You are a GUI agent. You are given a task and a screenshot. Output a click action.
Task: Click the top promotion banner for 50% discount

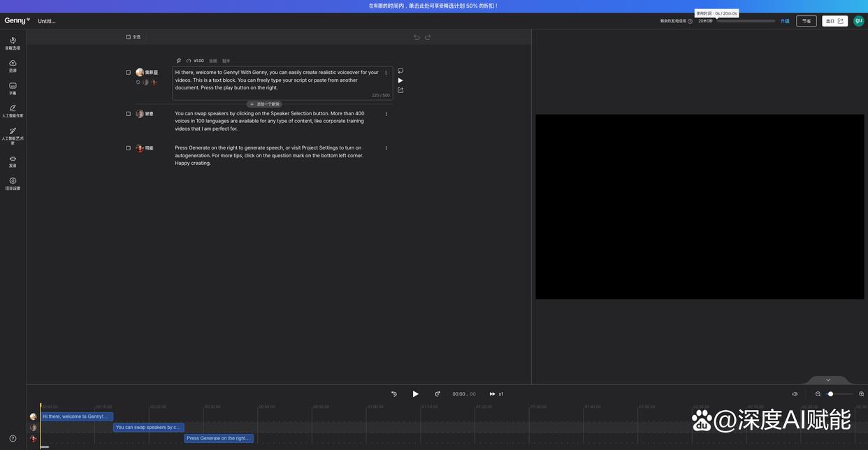(x=434, y=6)
